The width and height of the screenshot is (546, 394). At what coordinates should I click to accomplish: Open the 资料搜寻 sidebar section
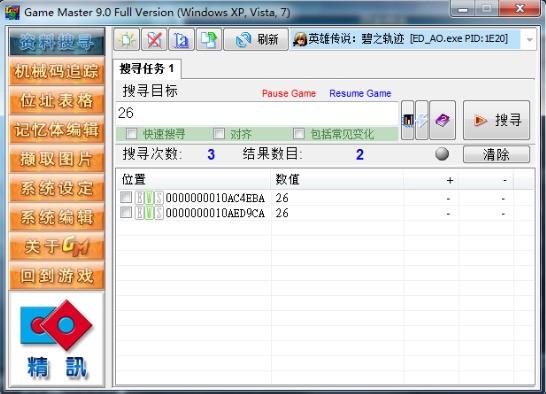[57, 43]
